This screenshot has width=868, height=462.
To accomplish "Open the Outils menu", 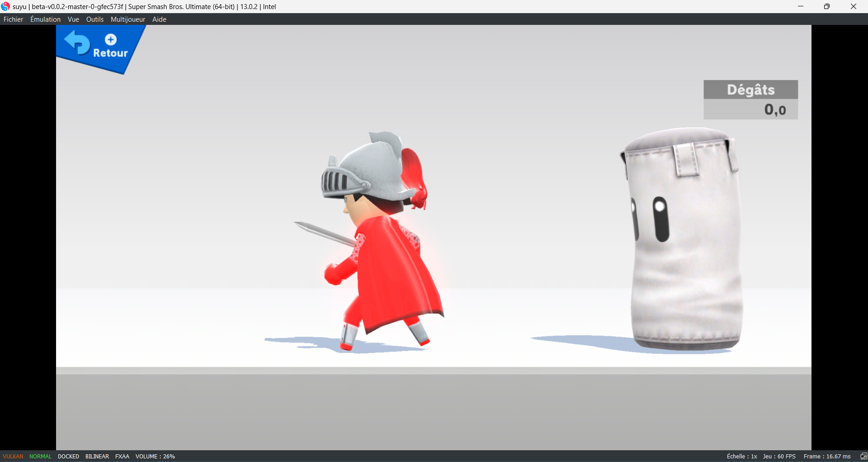I will (x=95, y=19).
